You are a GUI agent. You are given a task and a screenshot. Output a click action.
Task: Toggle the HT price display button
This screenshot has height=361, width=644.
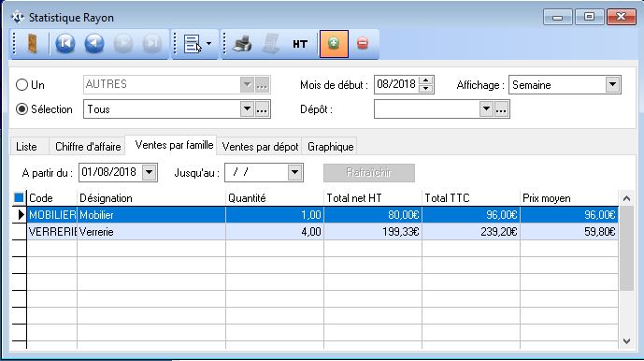coord(300,44)
